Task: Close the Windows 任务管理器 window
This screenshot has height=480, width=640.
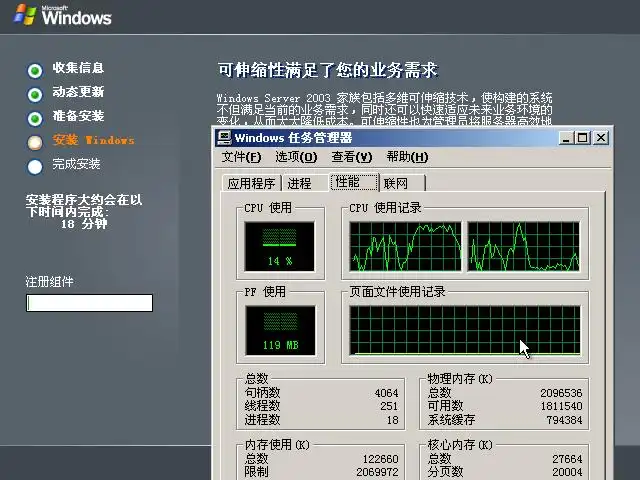Action: click(601, 138)
